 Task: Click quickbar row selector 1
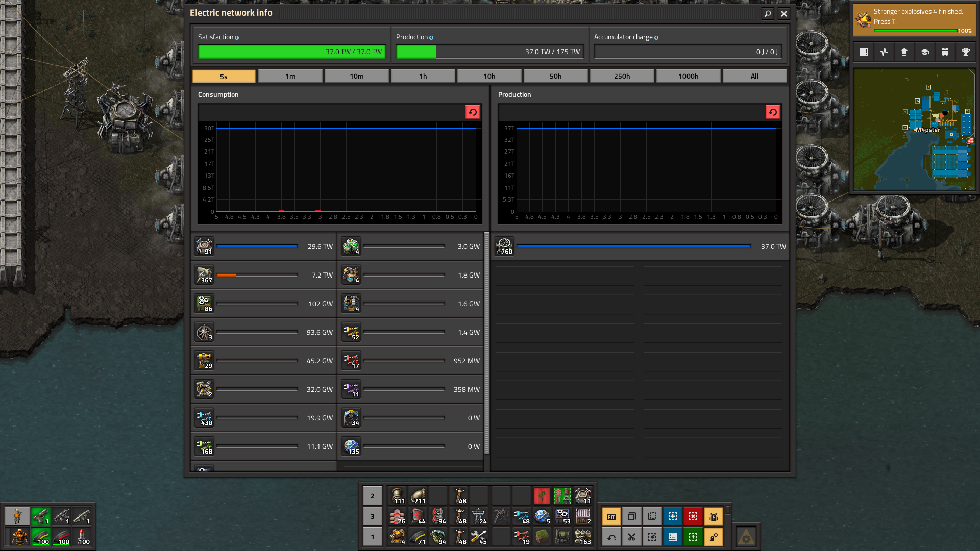(x=372, y=537)
